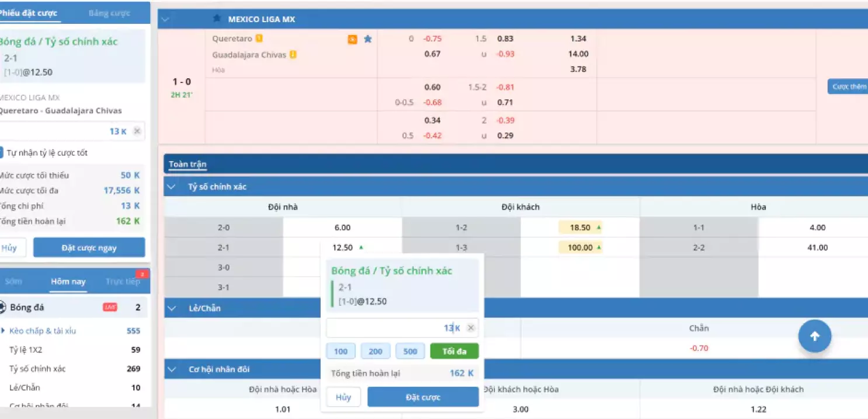Click the Đặt cược ngay button
Screen dimensions: 868x419
[x=89, y=247]
